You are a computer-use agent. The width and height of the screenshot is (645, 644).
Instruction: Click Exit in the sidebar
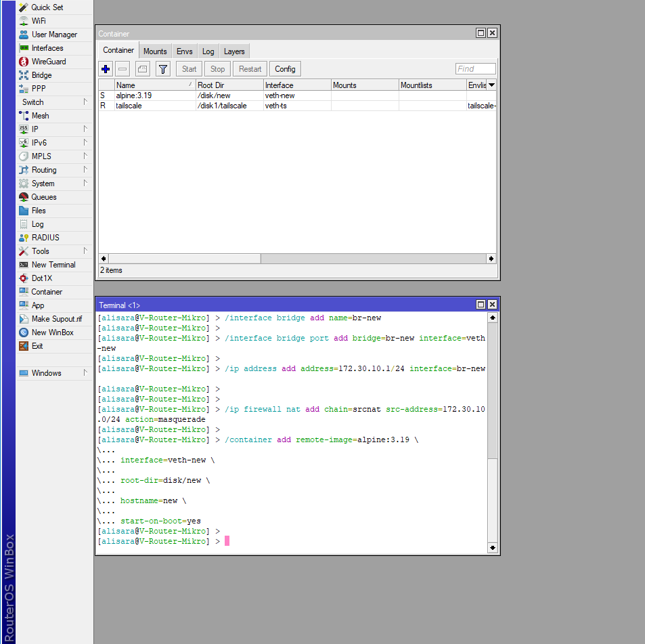(x=54, y=346)
